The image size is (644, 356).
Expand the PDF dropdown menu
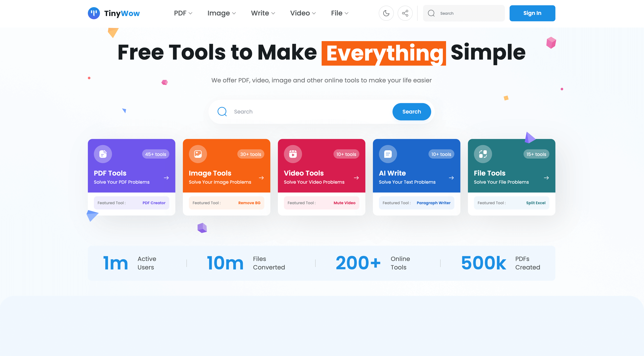[x=183, y=13]
